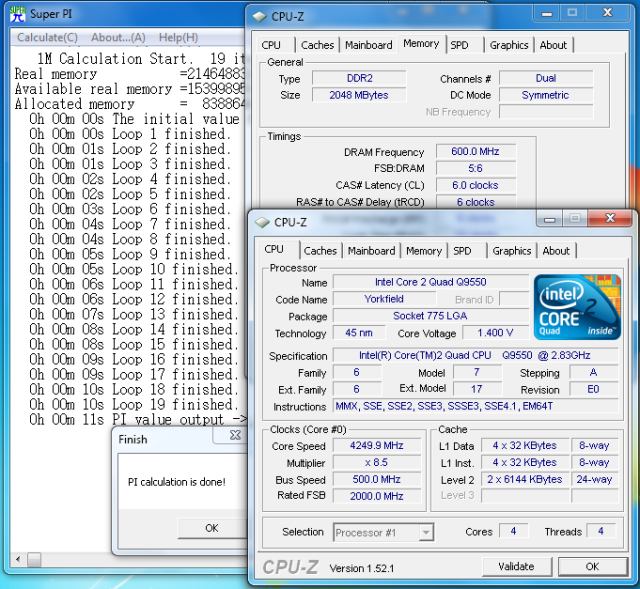Switch to Caches tab in front CPU-Z window
This screenshot has width=640, height=589.
coord(320,251)
